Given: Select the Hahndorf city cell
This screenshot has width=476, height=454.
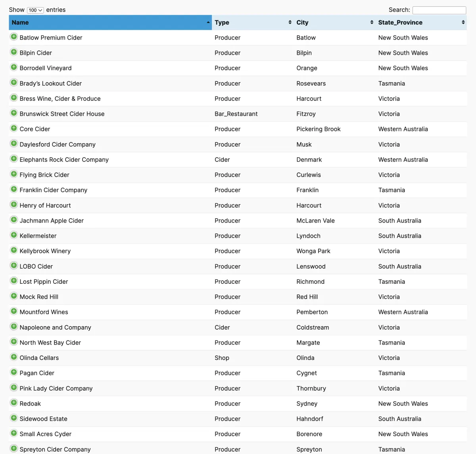Looking at the screenshot, I should tap(310, 419).
